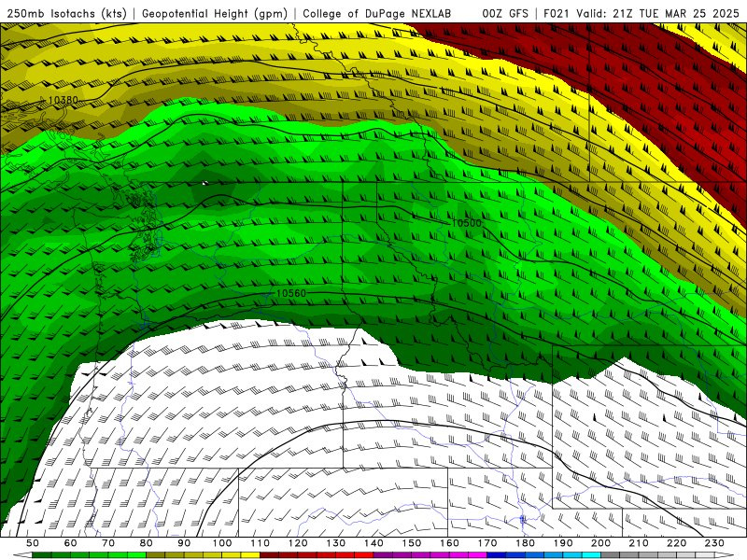
Task: Click the lightest gray swatch before 230
Action: (x=705, y=555)
